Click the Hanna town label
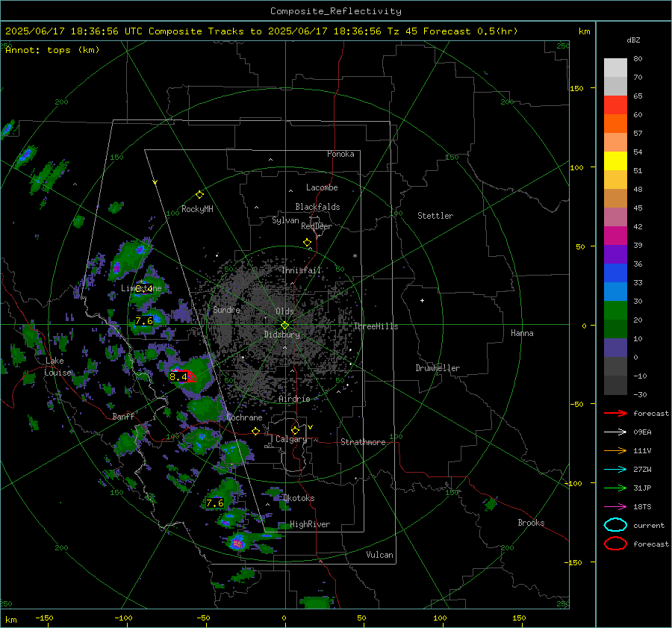The height and width of the screenshot is (628, 672). (522, 333)
